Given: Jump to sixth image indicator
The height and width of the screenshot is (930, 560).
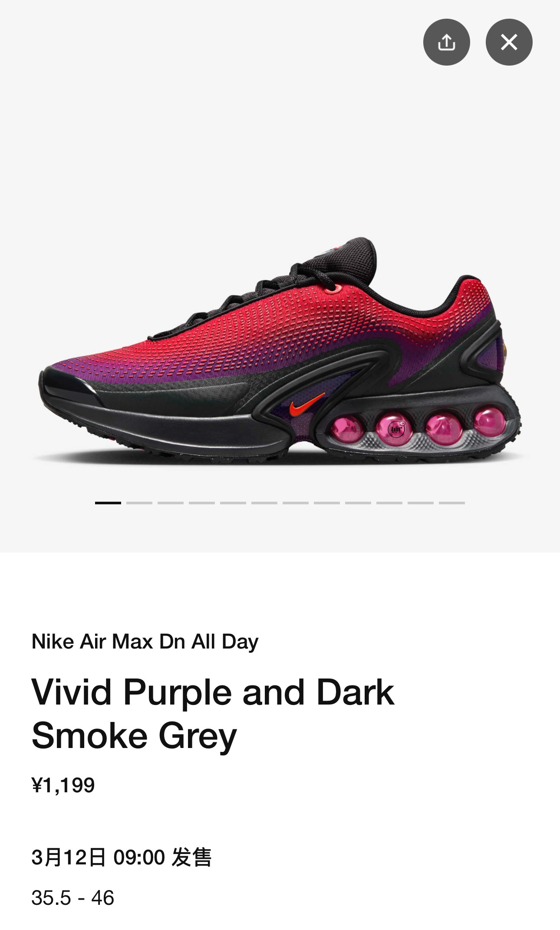Looking at the screenshot, I should click(264, 503).
